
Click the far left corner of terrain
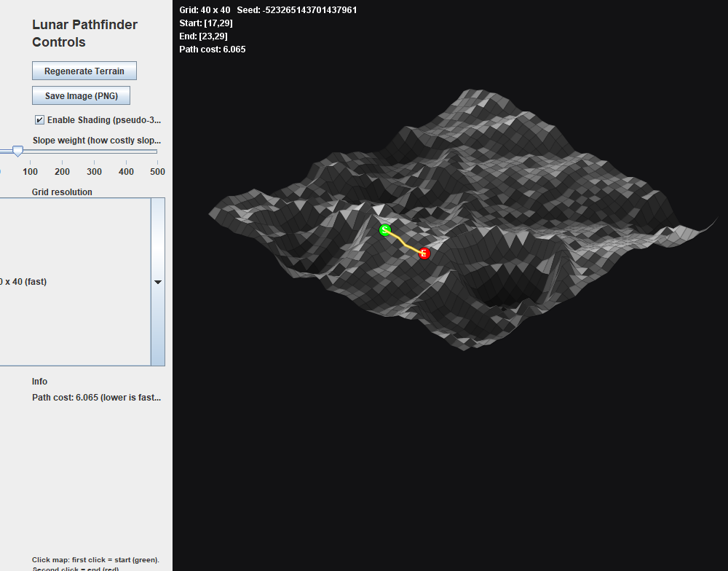pos(211,213)
